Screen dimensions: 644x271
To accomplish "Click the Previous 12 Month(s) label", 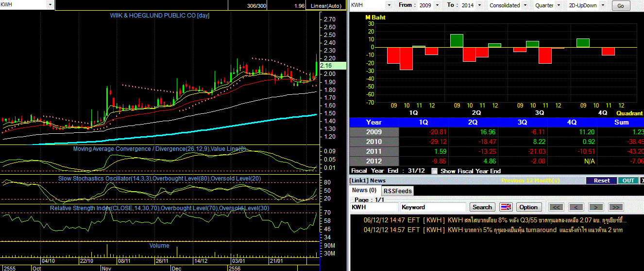I will [x=530, y=181].
